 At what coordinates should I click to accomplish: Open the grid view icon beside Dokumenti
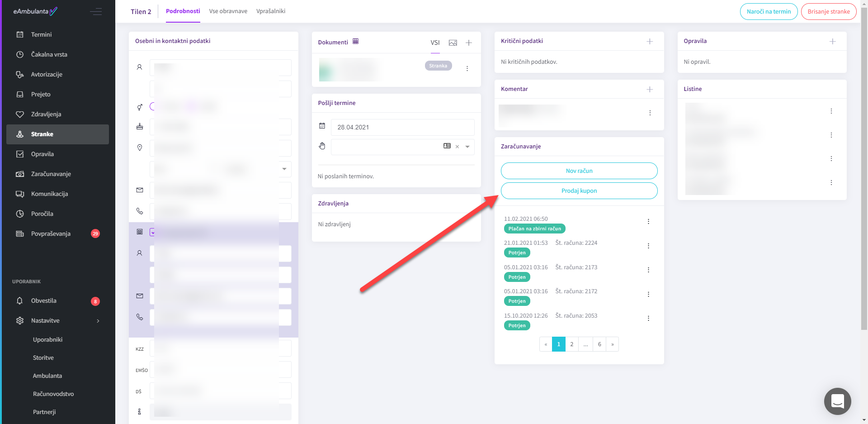(x=355, y=42)
